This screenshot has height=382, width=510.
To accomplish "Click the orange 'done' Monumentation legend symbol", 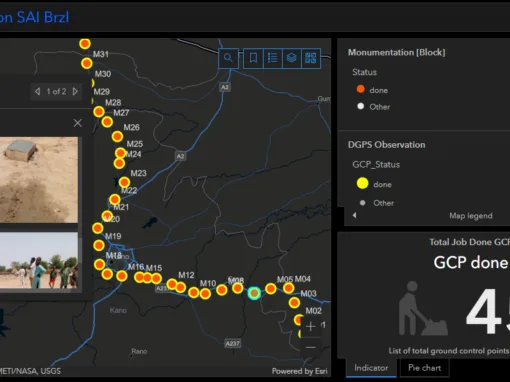I will [x=360, y=89].
